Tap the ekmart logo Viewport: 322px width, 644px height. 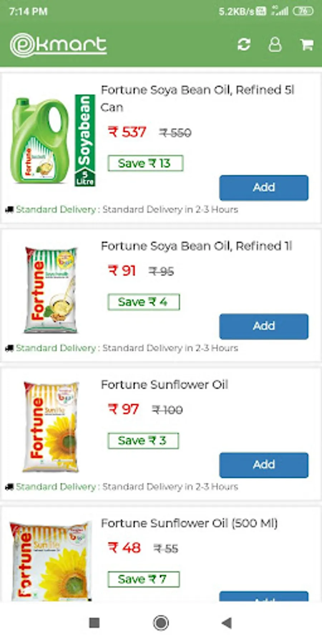(58, 45)
